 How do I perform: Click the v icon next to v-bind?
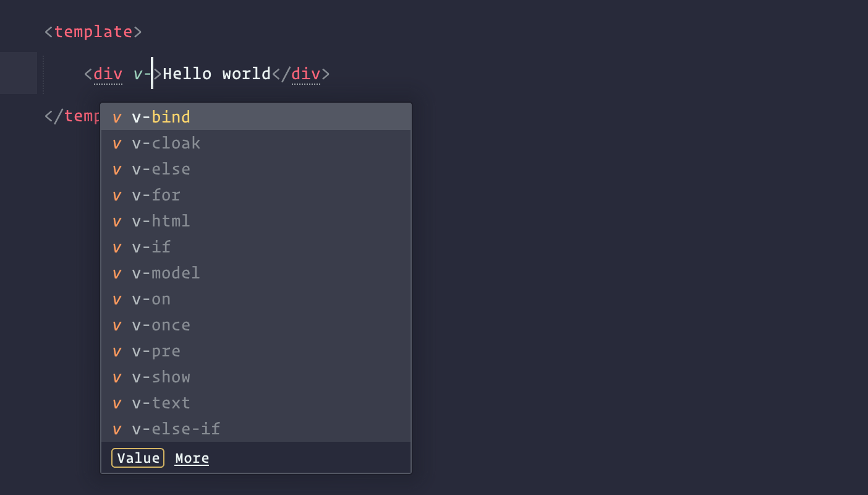click(117, 118)
